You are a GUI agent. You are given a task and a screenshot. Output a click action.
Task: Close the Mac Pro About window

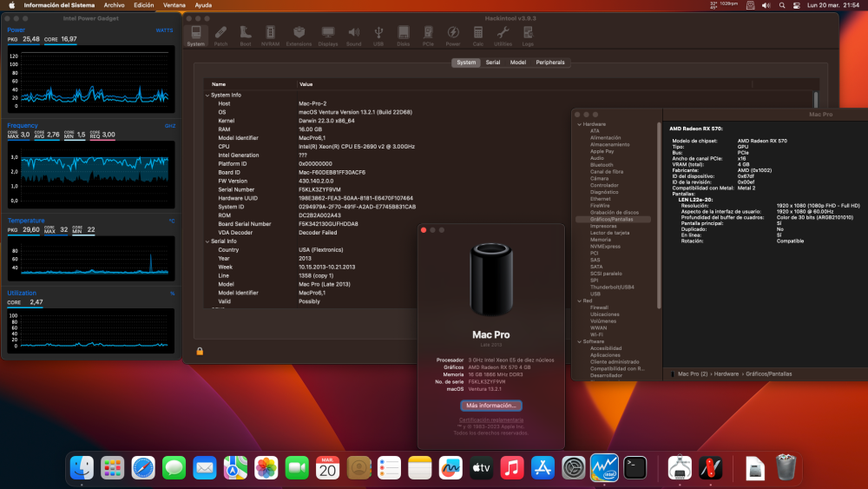424,230
